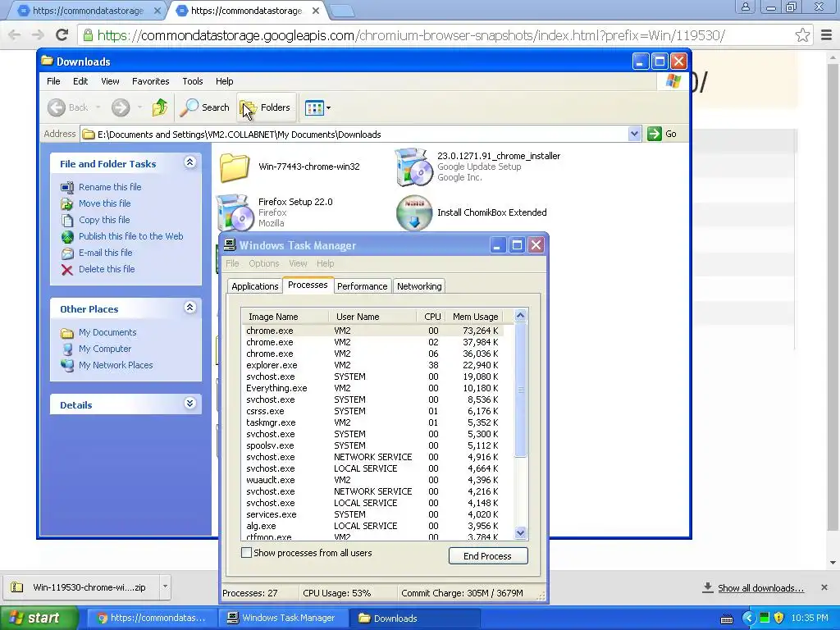
Task: Dismiss the Chrome downloads bar
Action: click(824, 587)
